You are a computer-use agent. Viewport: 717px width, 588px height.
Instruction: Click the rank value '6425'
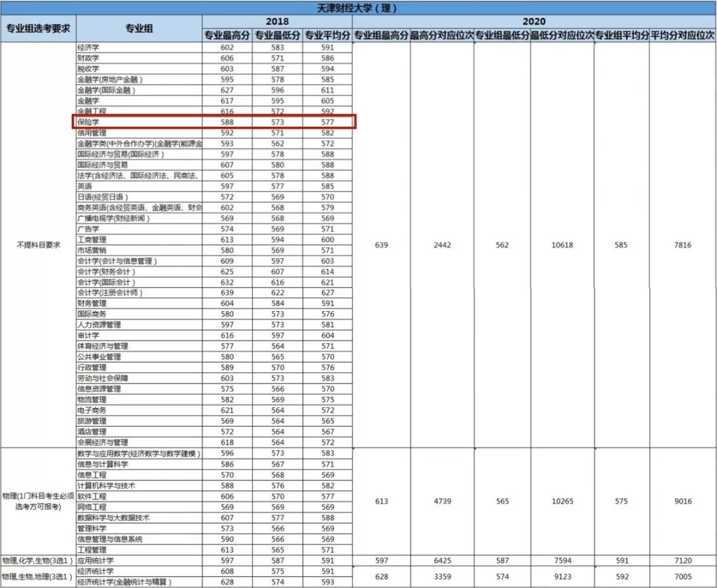pyautogui.click(x=442, y=560)
